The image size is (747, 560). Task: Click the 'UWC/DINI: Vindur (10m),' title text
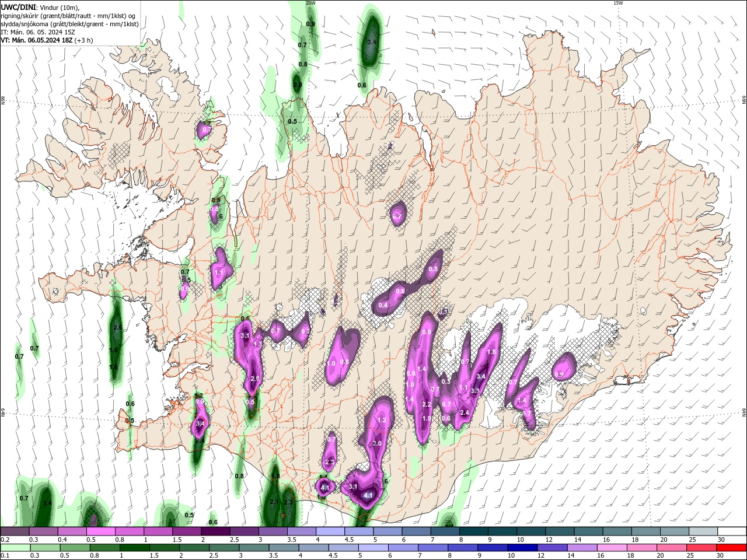pos(40,7)
